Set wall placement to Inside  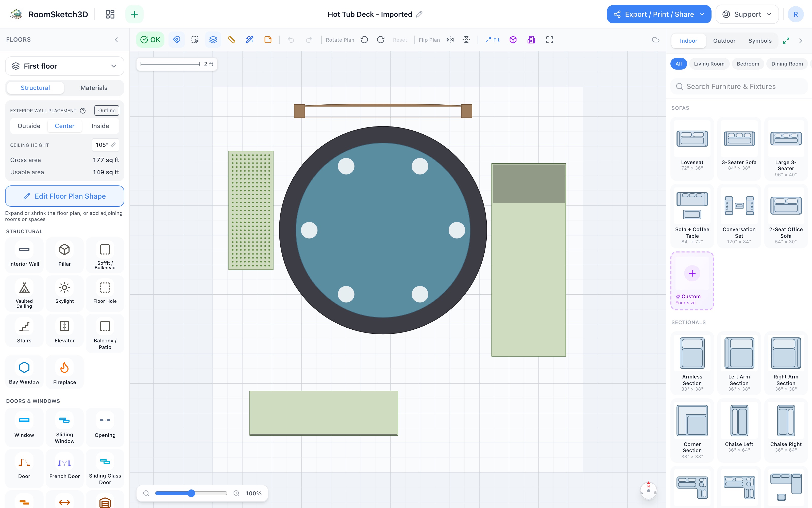pyautogui.click(x=100, y=126)
